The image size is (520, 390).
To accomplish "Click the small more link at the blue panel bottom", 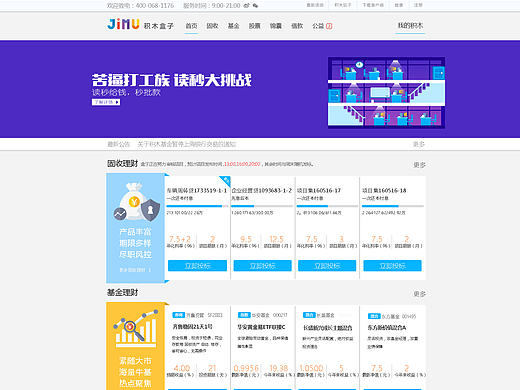I will click(135, 270).
